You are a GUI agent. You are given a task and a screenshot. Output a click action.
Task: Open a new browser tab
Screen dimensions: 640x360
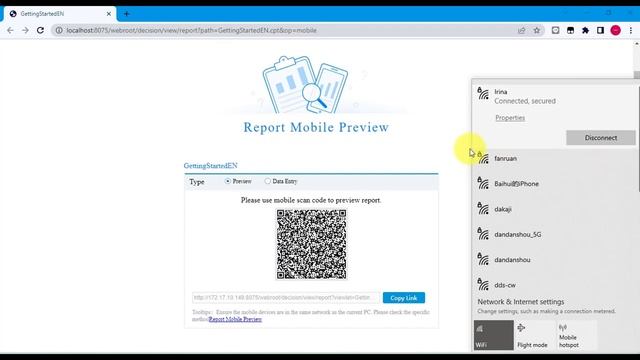(x=127, y=14)
